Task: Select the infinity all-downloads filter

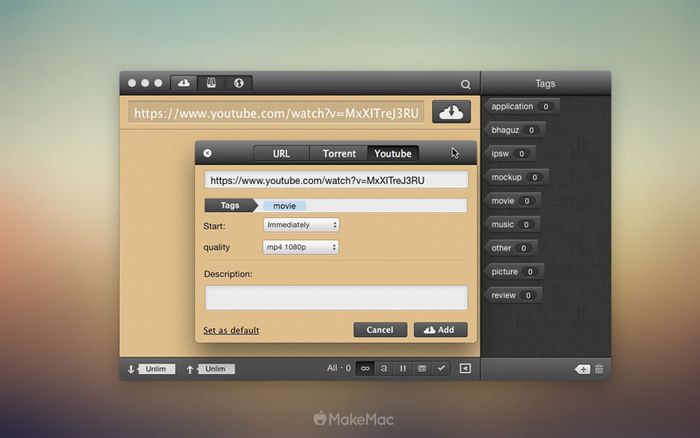Action: tap(365, 368)
